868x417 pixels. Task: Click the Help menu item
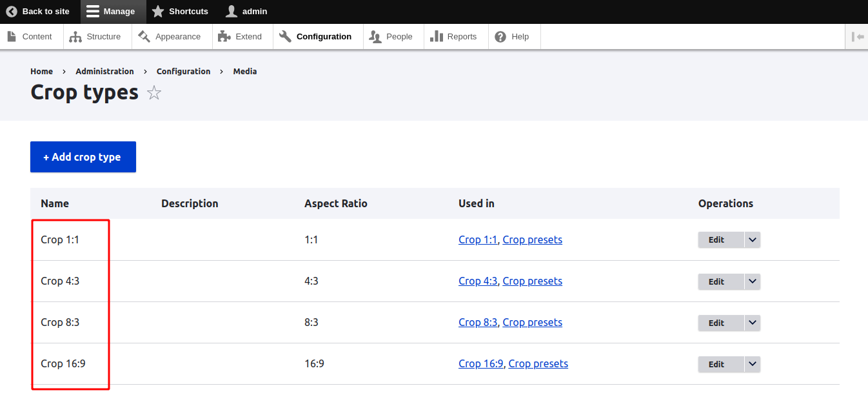point(512,37)
